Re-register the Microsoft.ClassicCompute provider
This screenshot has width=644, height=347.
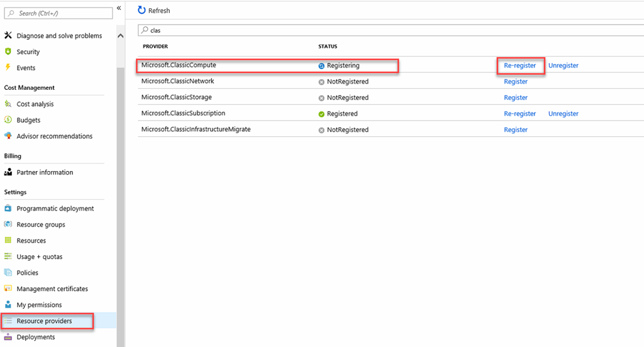coord(520,65)
